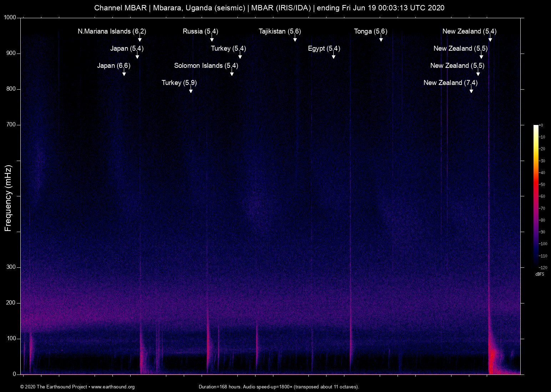Click the dBFS unit label under color scale

[x=540, y=274]
